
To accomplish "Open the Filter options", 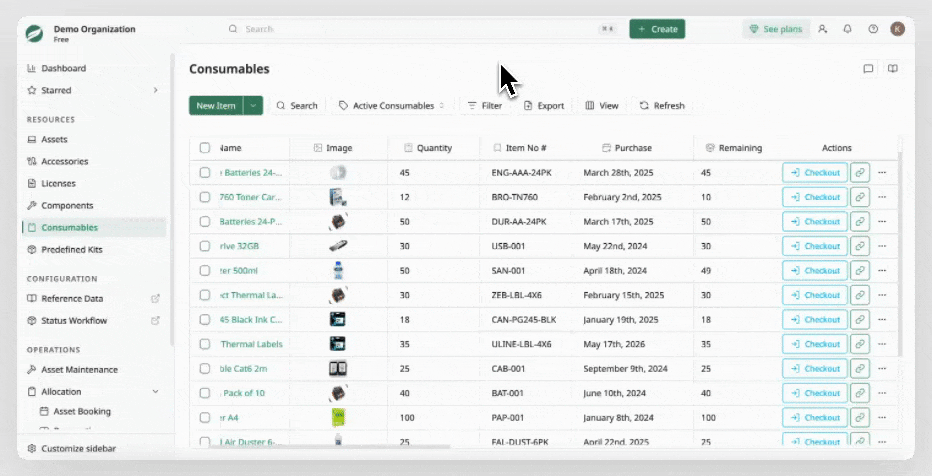I will pyautogui.click(x=484, y=105).
